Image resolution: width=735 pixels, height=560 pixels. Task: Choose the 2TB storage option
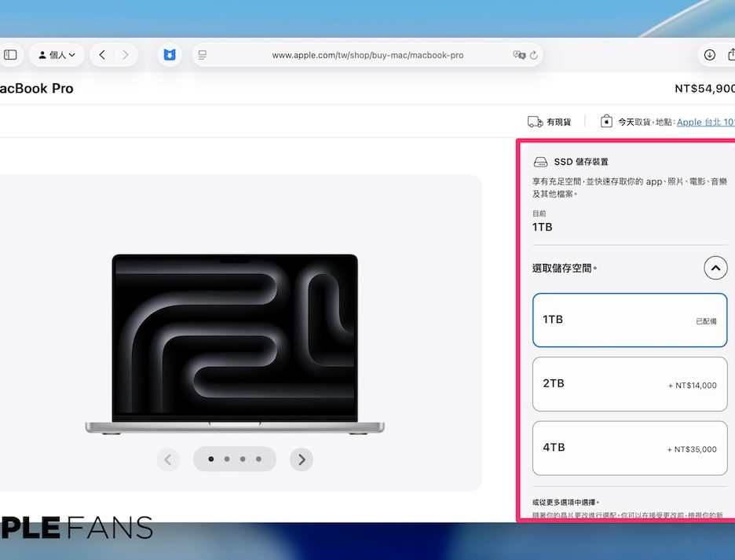point(629,384)
